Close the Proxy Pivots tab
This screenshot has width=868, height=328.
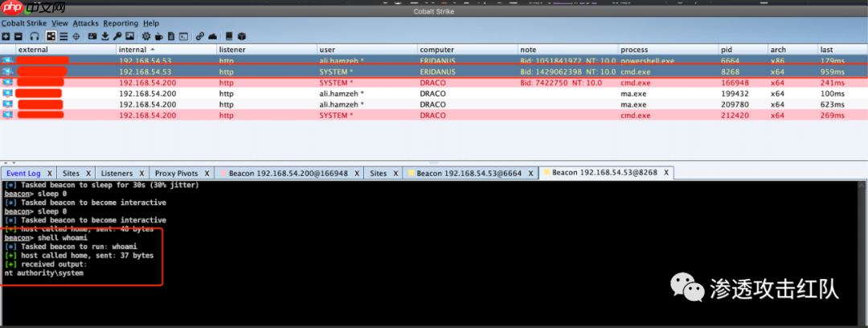pos(207,174)
